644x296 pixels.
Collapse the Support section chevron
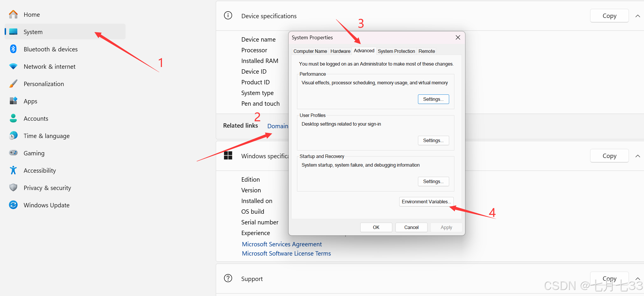638,279
